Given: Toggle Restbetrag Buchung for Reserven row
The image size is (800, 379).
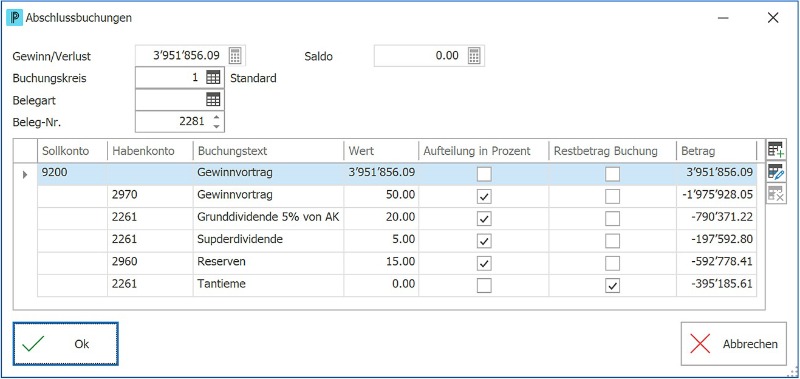Looking at the screenshot, I should coord(612,263).
